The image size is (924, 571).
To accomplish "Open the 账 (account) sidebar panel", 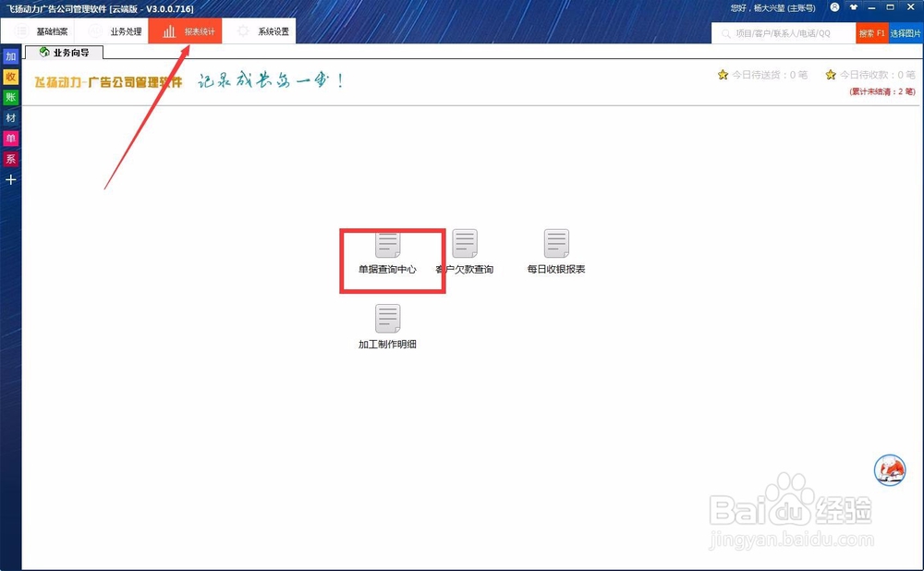I will pos(11,97).
